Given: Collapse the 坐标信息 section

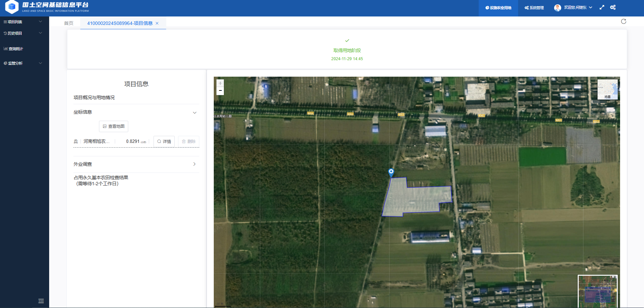Looking at the screenshot, I should (194, 113).
